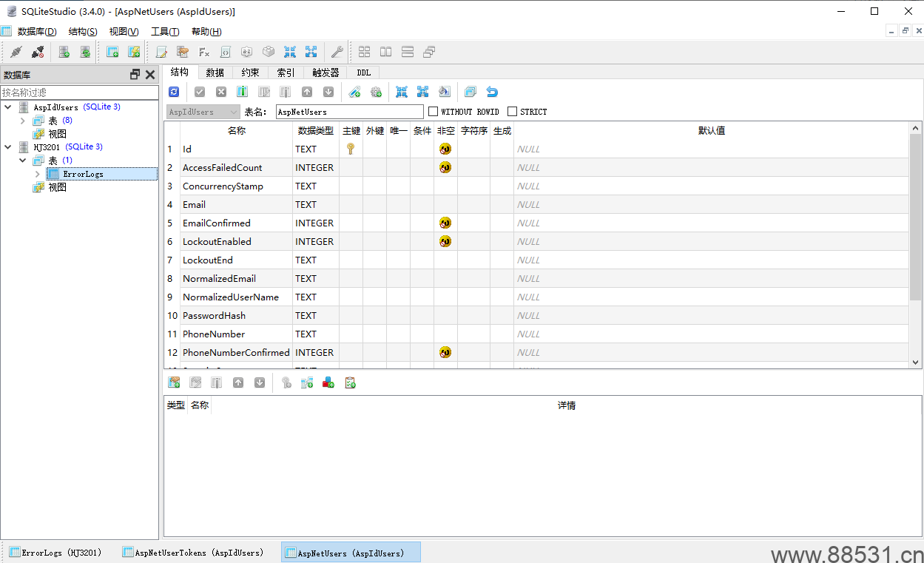Float the 数据库 panel
The width and height of the screenshot is (924, 563).
135,75
